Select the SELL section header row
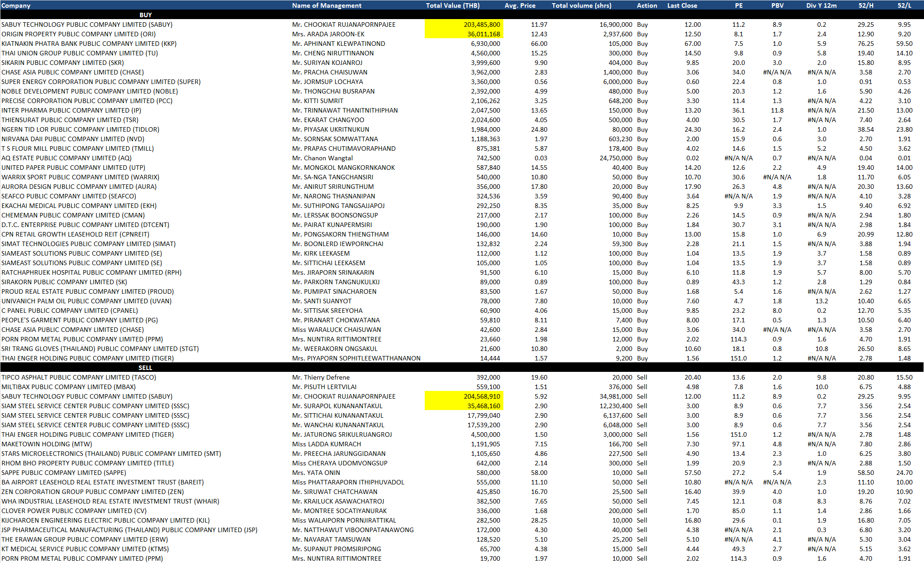 tap(462, 368)
